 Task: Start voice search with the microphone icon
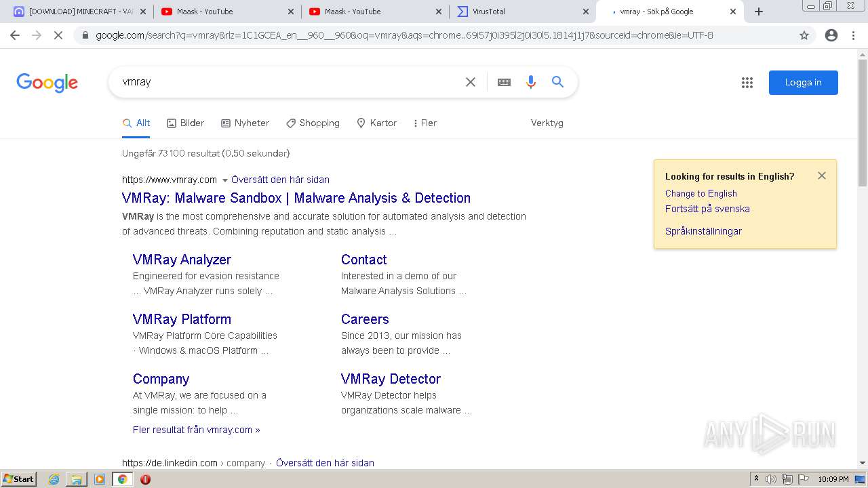tap(531, 82)
